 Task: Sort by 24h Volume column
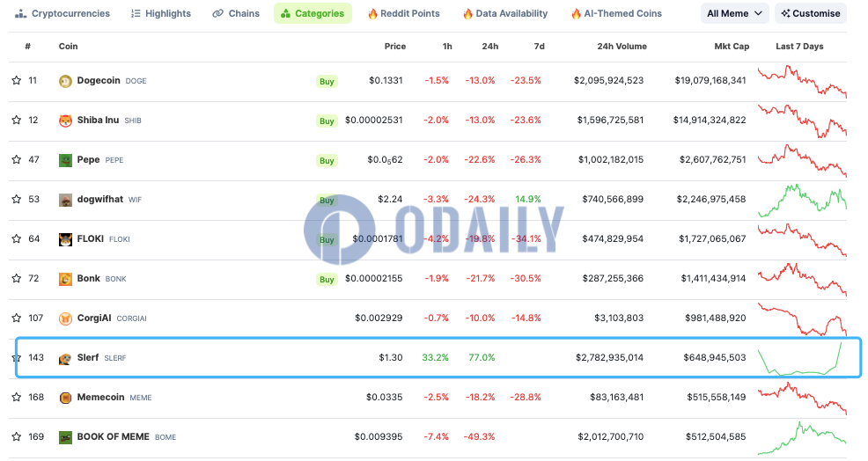pos(622,47)
